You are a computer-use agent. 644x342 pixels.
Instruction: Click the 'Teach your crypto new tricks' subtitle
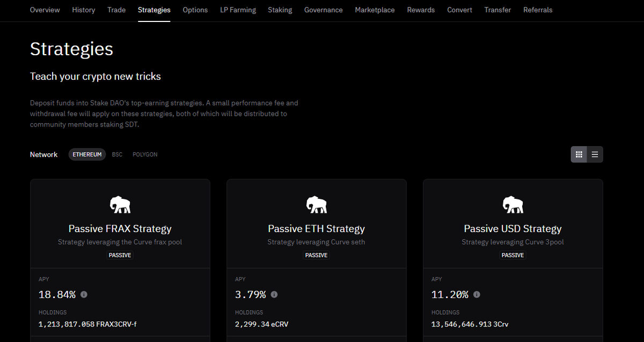point(96,77)
